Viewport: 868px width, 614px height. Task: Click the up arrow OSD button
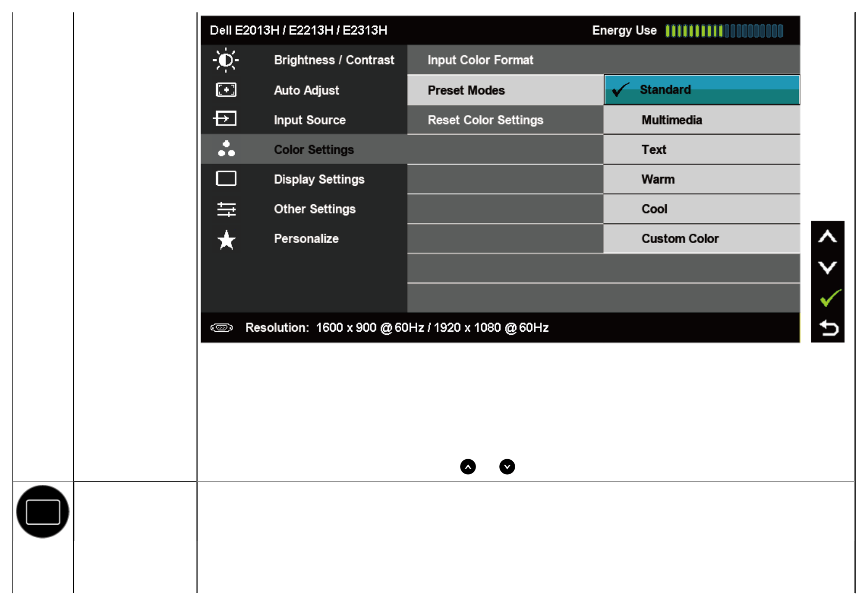click(827, 237)
